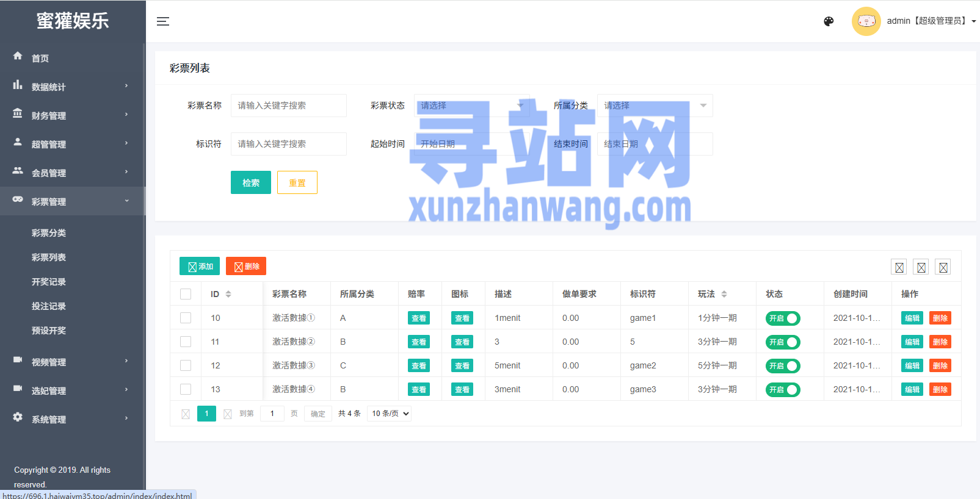This screenshot has width=980, height=499.
Task: Sort table by ID column arrows
Action: (228, 294)
